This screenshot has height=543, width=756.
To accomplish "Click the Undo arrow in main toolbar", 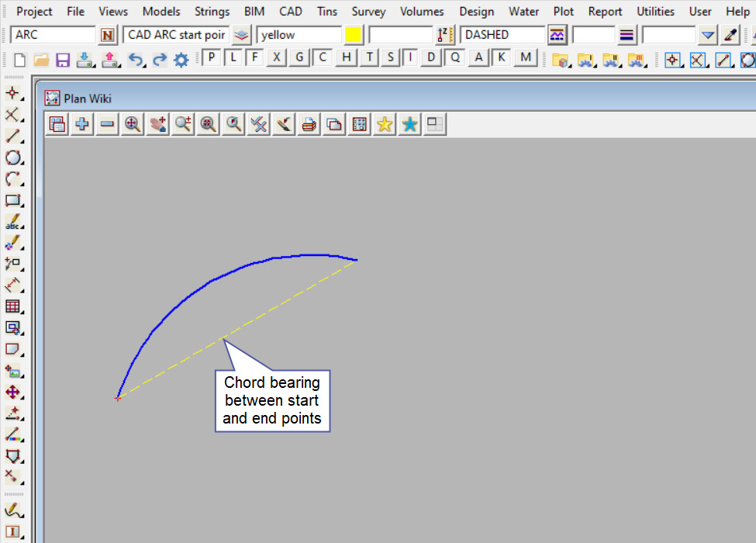I will click(x=136, y=60).
